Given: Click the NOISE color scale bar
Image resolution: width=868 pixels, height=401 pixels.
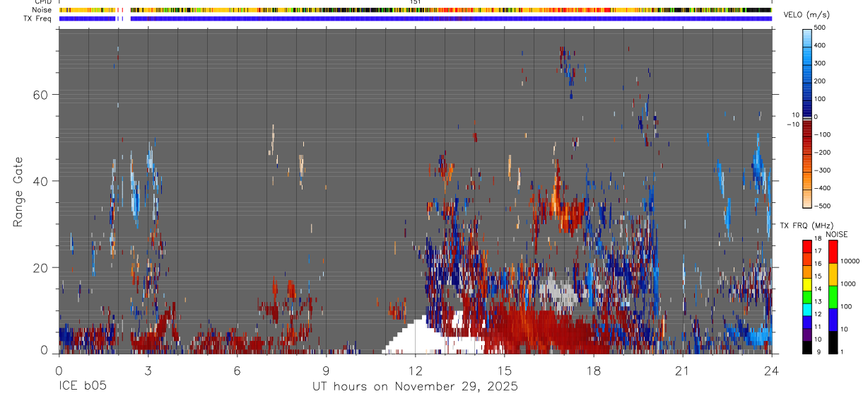Looking at the screenshot, I should pos(833,296).
